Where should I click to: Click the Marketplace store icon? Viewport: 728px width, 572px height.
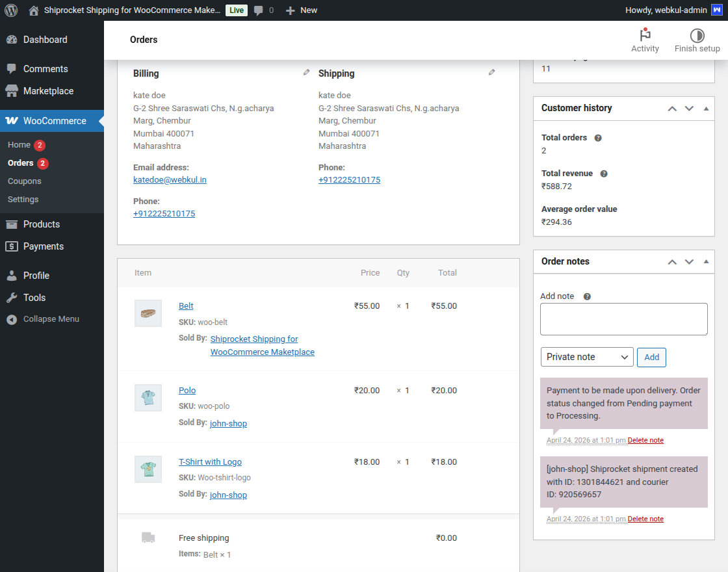point(12,91)
